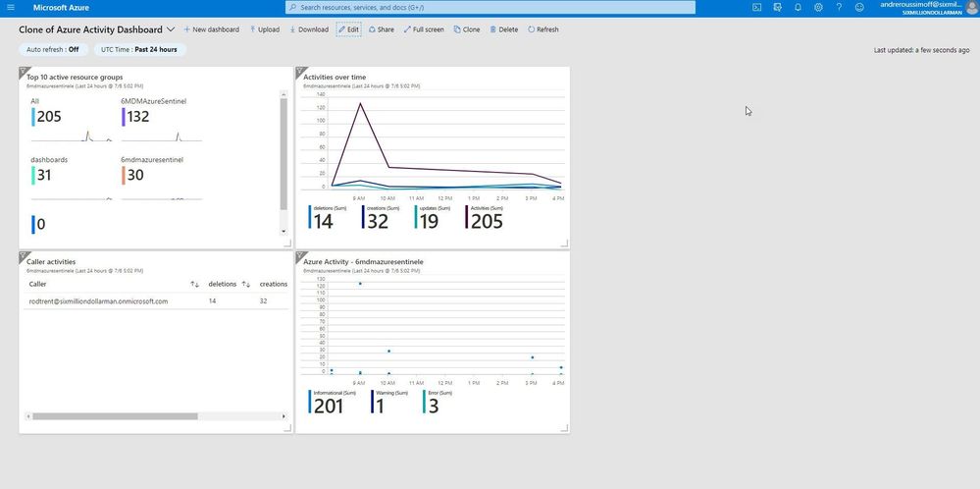980x489 pixels.
Task: Click the filter icon on Caller activities tile
Action: [23, 255]
